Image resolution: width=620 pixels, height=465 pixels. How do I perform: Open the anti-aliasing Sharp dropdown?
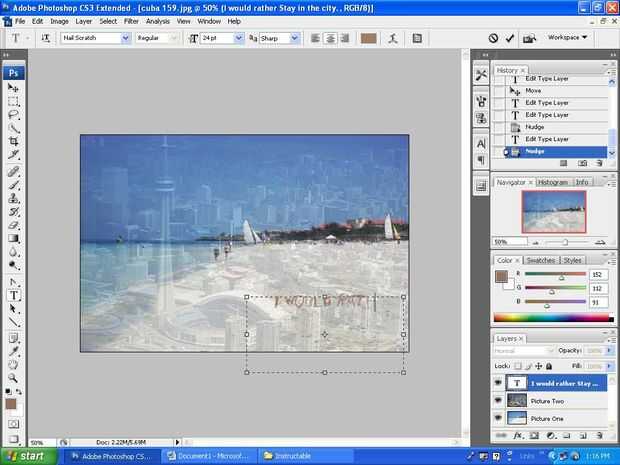coord(295,38)
